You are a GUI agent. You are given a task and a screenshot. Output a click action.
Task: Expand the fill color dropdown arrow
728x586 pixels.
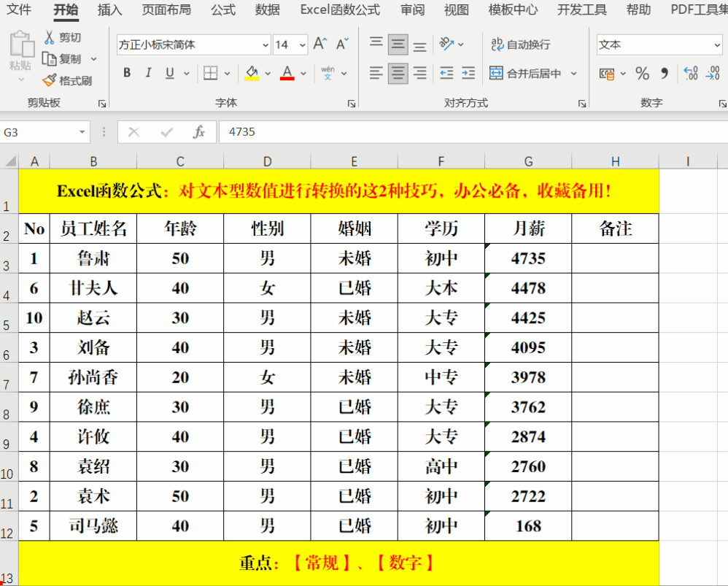pyautogui.click(x=268, y=74)
